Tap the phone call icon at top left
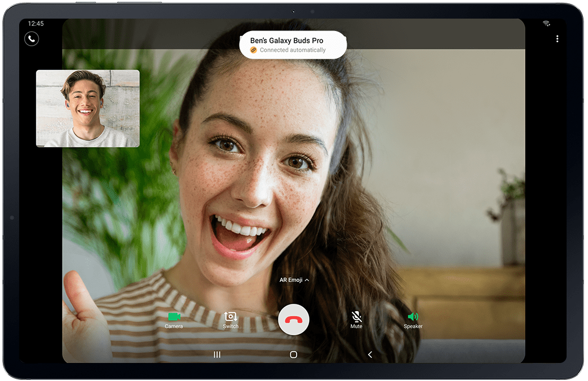The image size is (588, 381). 32,39
